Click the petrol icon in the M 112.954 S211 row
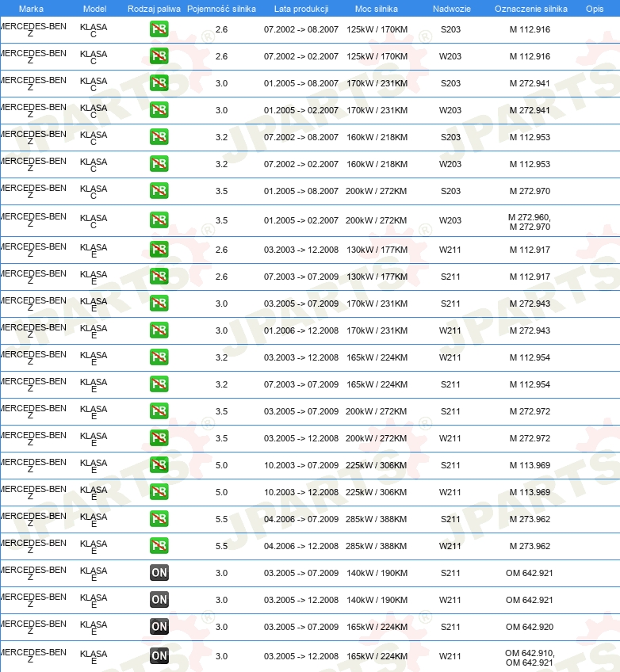Screen dimensions: 620x672 [159, 384]
